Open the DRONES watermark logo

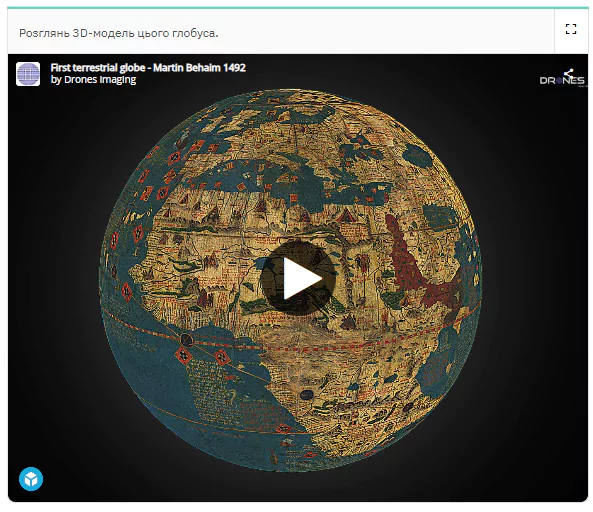562,80
